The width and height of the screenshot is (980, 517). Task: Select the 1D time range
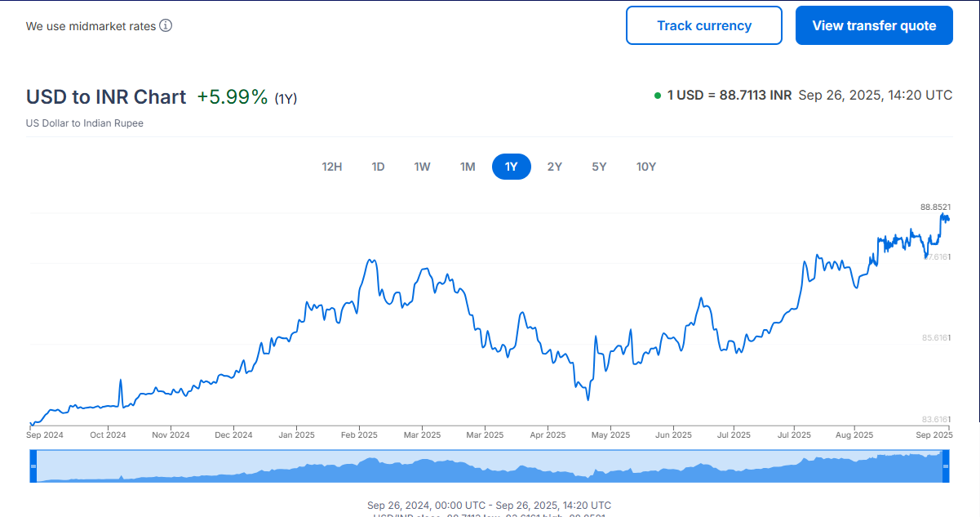379,167
